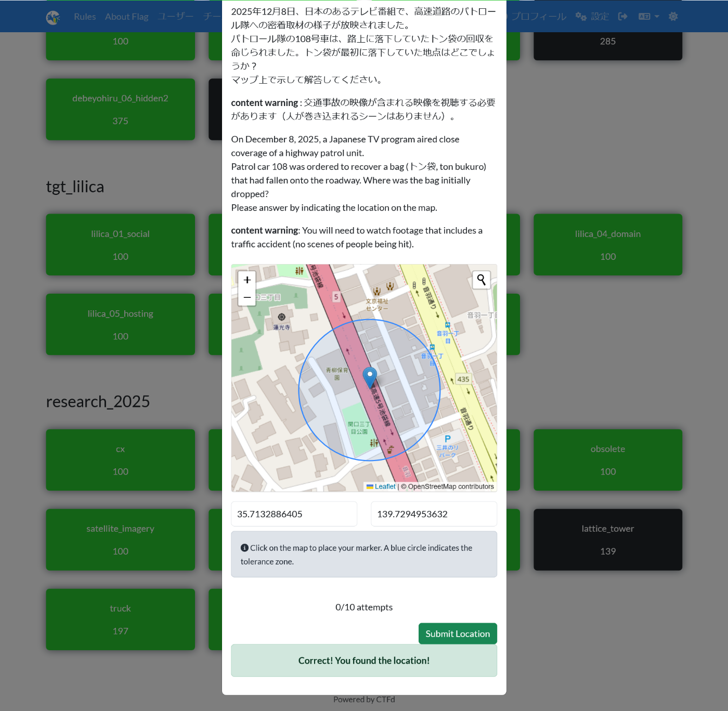The image size is (728, 711).
Task: Click the 三井のリパーク label on map
Action: point(447,451)
